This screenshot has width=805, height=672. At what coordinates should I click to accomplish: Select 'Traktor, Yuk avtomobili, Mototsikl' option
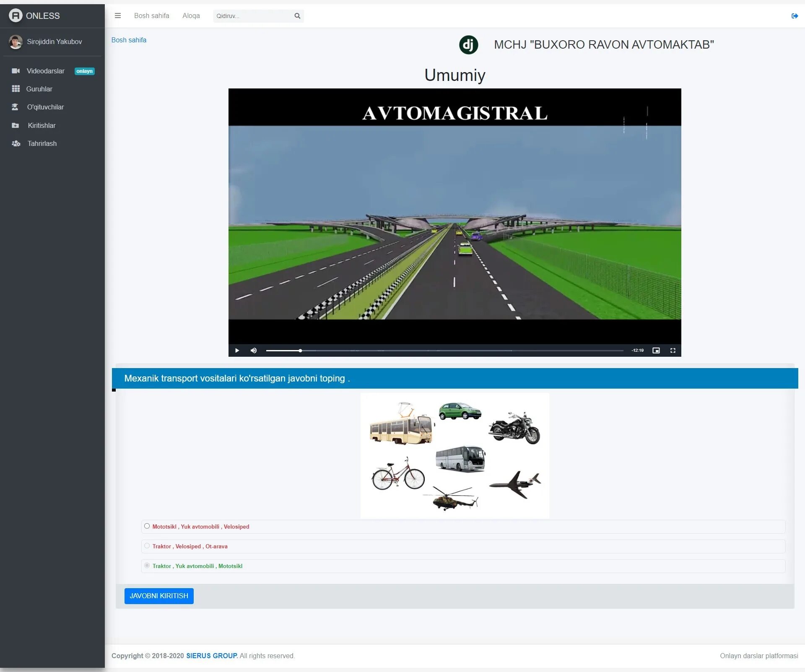147,566
